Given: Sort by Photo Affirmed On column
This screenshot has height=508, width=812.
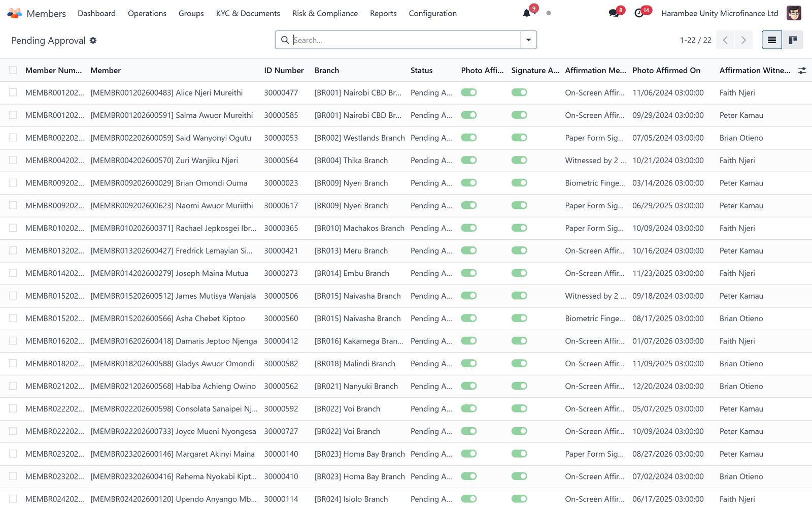Looking at the screenshot, I should [666, 71].
